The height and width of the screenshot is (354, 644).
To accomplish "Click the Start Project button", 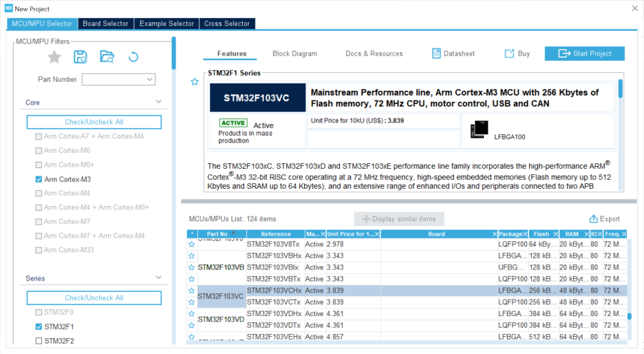I will (584, 54).
